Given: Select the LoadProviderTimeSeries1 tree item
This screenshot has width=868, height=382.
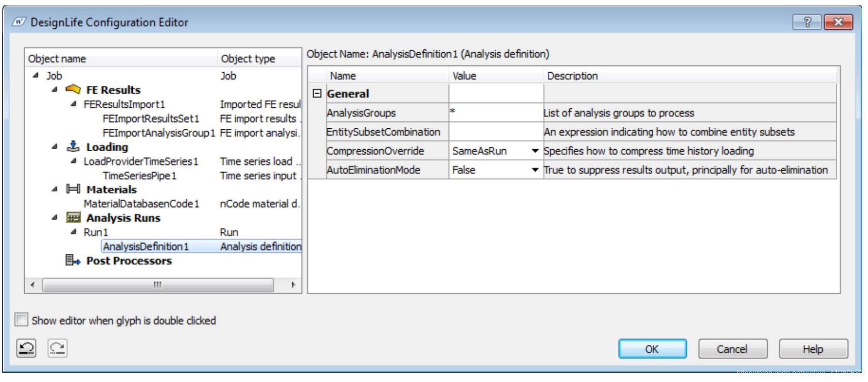Looking at the screenshot, I should (x=141, y=161).
